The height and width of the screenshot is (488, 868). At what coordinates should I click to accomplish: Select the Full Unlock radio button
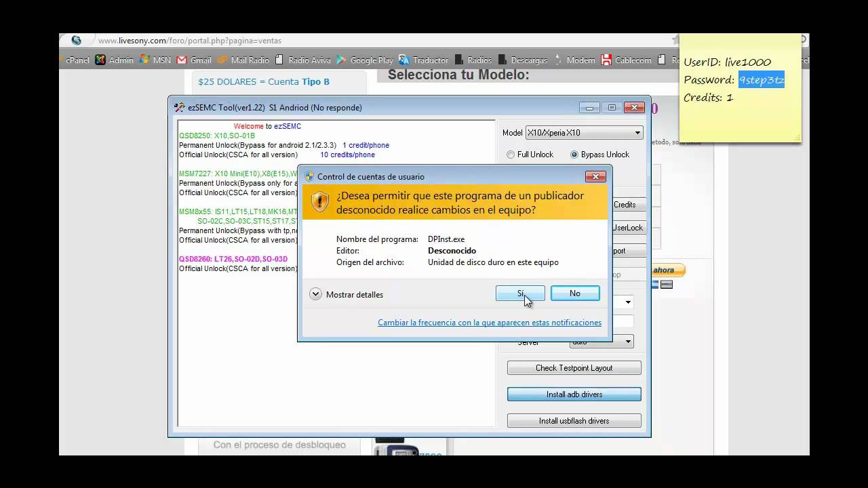click(511, 155)
